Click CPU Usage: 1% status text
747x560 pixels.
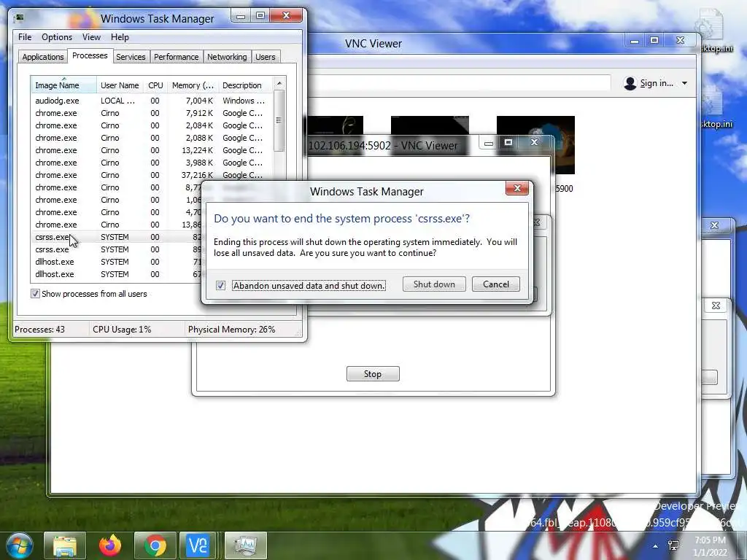[x=122, y=330]
